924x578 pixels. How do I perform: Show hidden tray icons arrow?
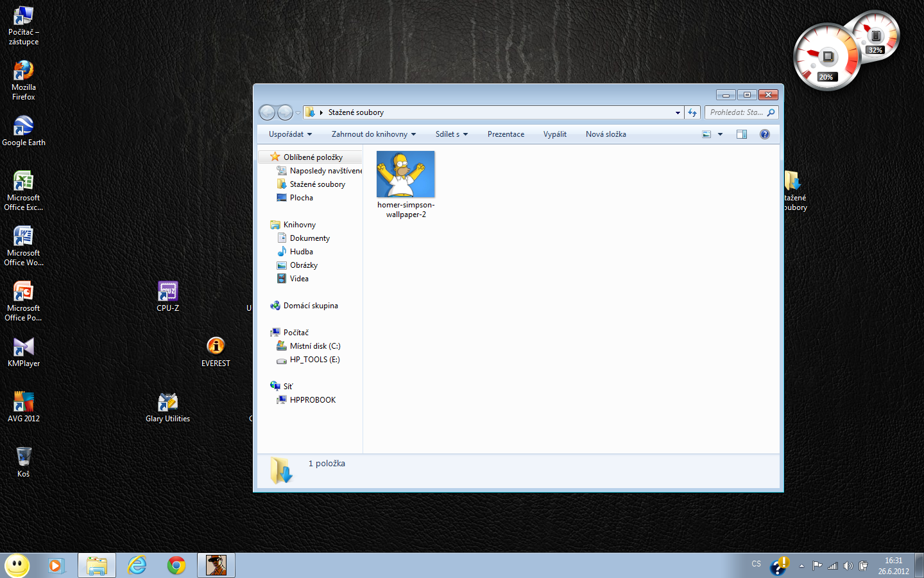coord(801,566)
